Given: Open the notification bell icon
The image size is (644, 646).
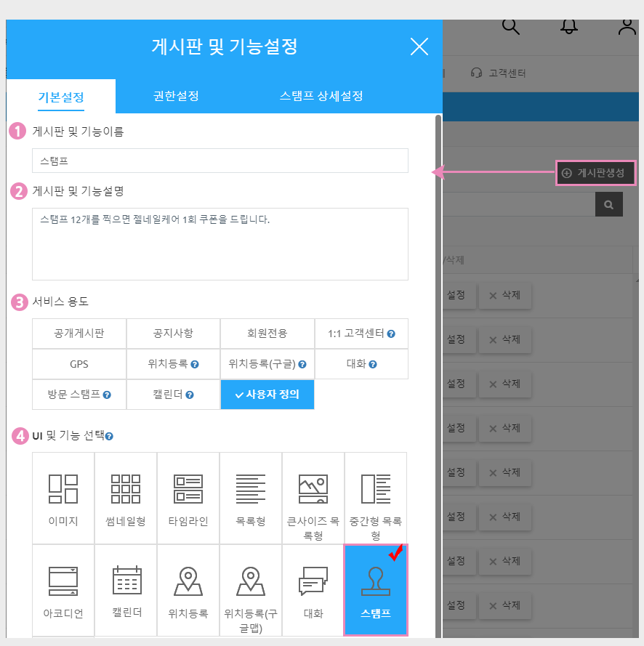Looking at the screenshot, I should pyautogui.click(x=569, y=26).
